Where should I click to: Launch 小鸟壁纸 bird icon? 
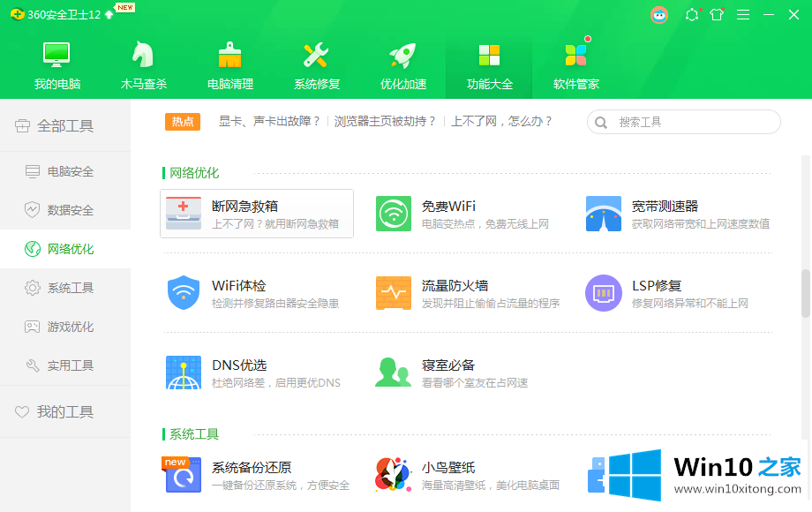pyautogui.click(x=393, y=474)
